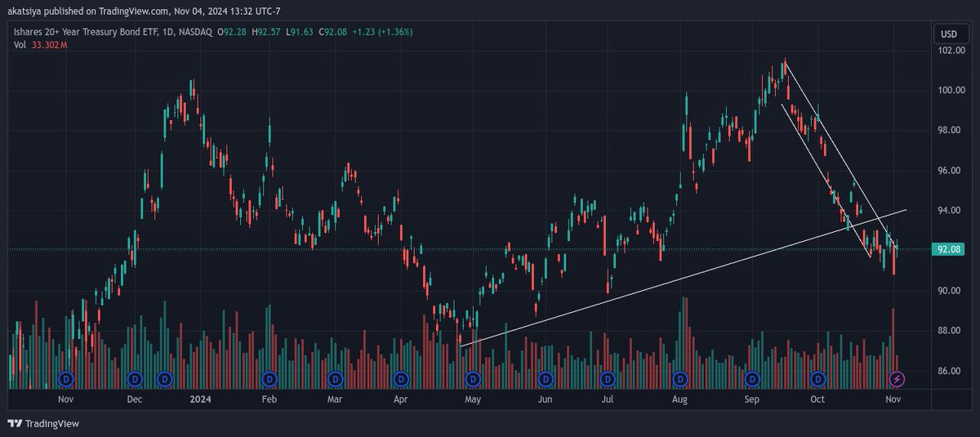Image resolution: width=980 pixels, height=437 pixels.
Task: Click the dividend D marker above Jul label
Action: tap(608, 379)
